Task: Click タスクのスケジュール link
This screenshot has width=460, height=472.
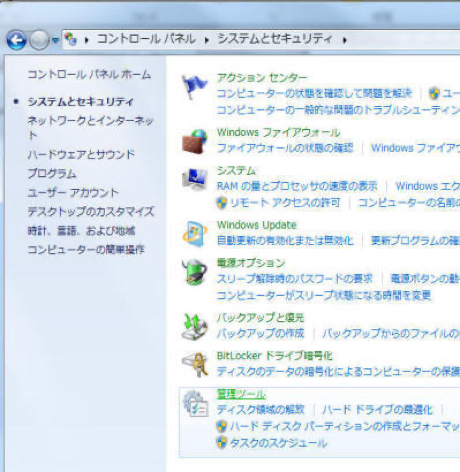Action: (x=279, y=443)
